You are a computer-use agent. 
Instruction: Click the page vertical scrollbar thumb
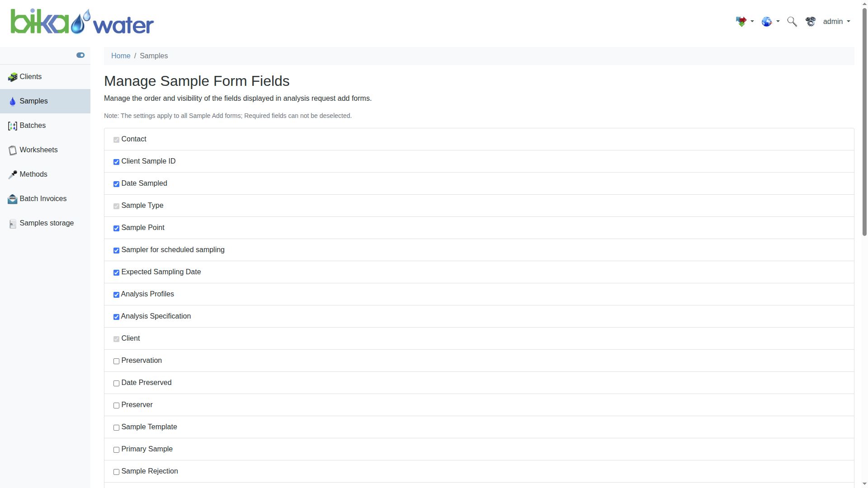click(x=864, y=122)
